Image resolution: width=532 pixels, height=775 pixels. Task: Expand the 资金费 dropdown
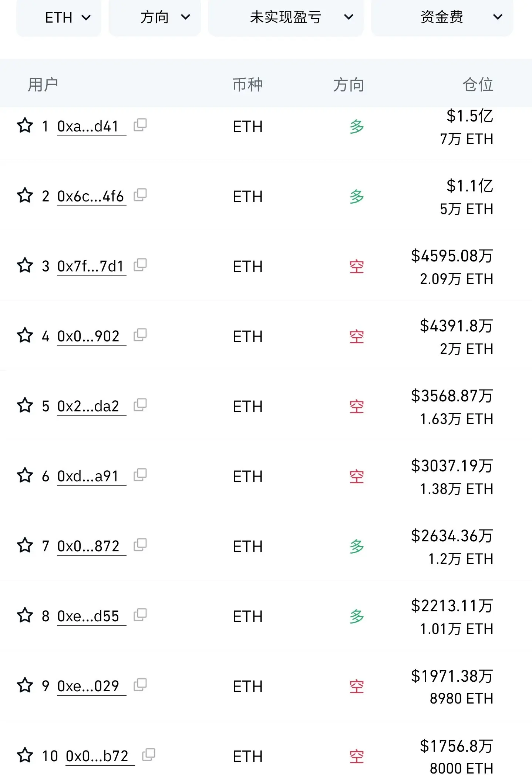(442, 17)
